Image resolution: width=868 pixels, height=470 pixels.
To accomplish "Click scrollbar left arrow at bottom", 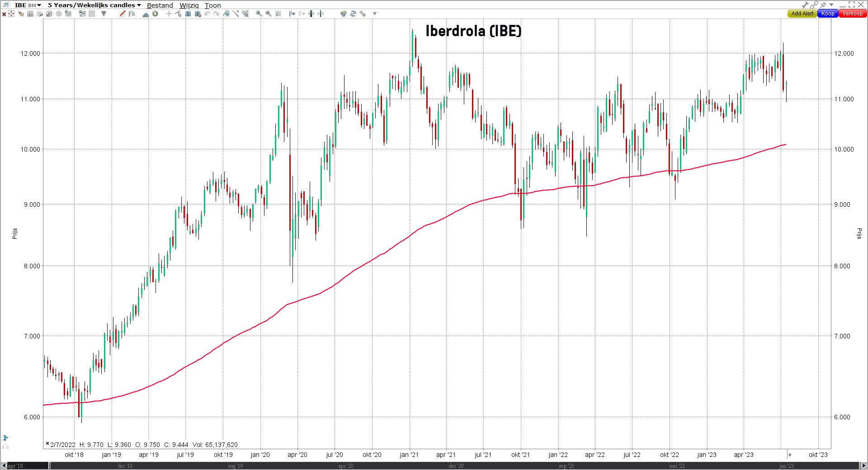I will tap(4, 465).
